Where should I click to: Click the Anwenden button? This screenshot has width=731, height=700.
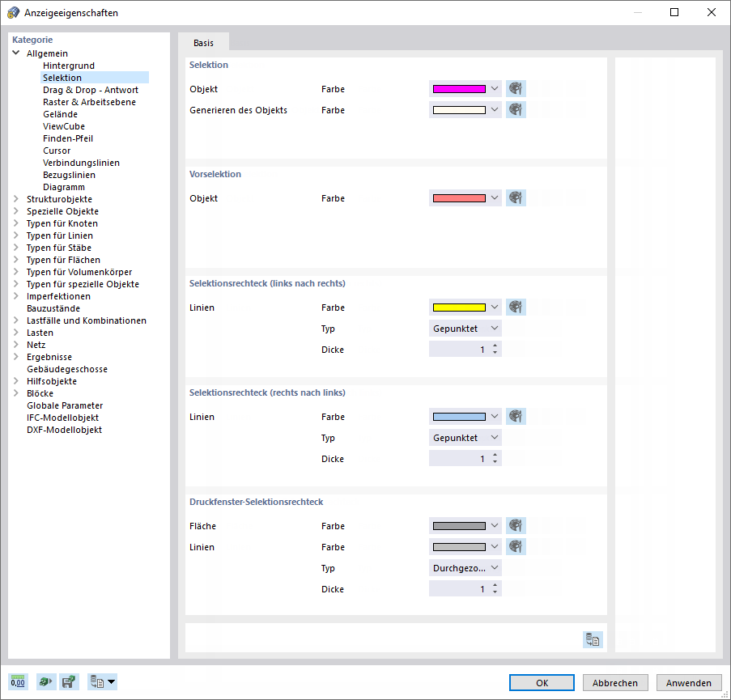click(x=689, y=682)
